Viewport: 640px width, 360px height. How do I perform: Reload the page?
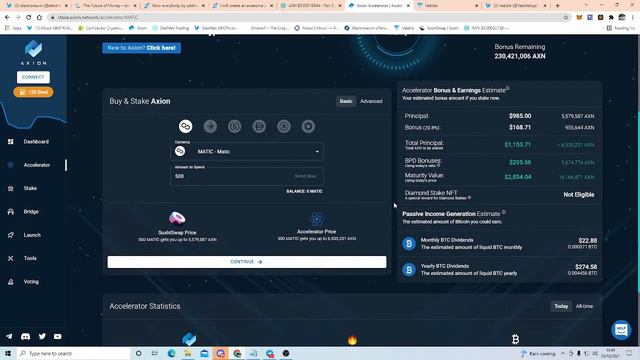29,18
